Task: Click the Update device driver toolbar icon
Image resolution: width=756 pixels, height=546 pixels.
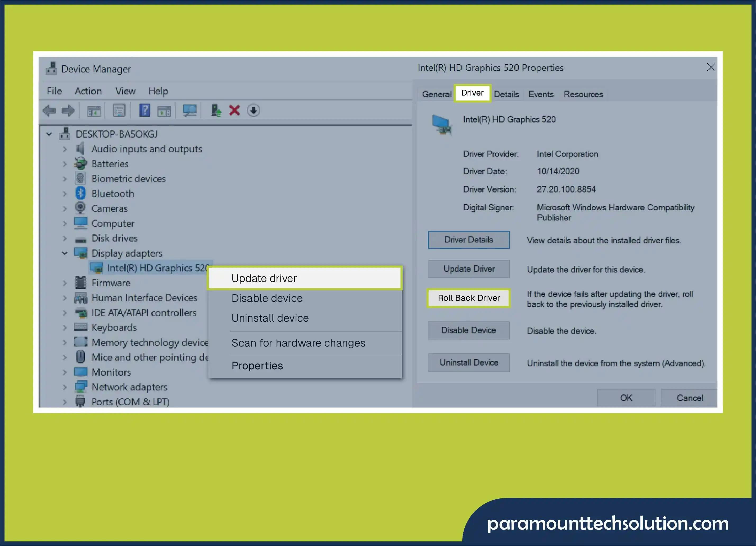Action: tap(216, 110)
